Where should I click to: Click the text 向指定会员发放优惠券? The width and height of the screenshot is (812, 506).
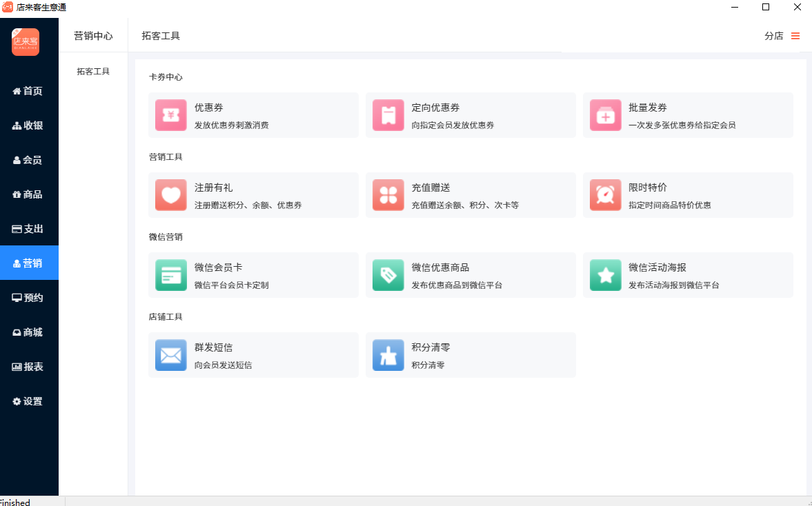453,125
